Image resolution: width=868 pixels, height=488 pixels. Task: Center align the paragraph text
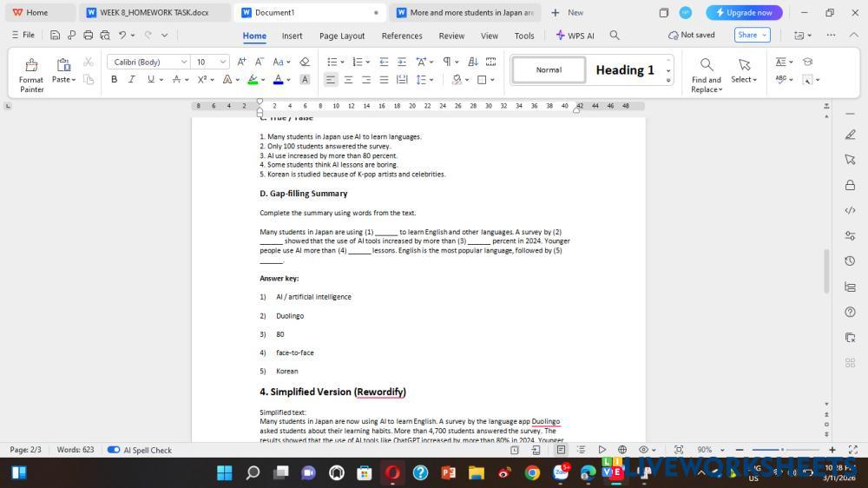348,79
